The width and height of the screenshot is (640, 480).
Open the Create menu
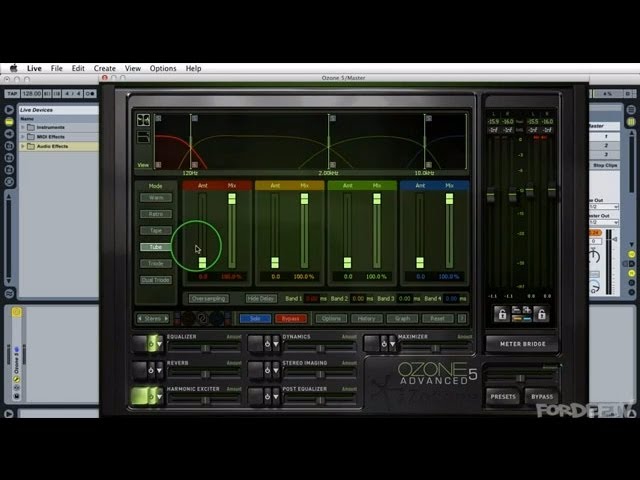(x=104, y=68)
